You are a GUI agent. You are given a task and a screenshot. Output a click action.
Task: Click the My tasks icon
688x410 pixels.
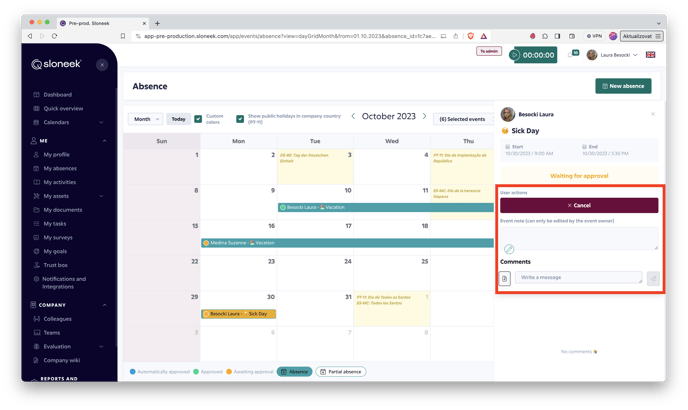(36, 224)
